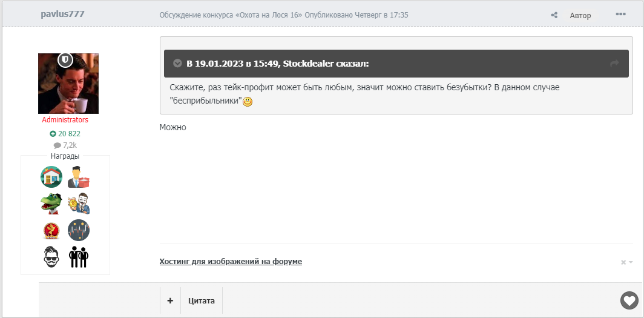Click the heart reaction button
The height and width of the screenshot is (318, 644).
tap(629, 300)
